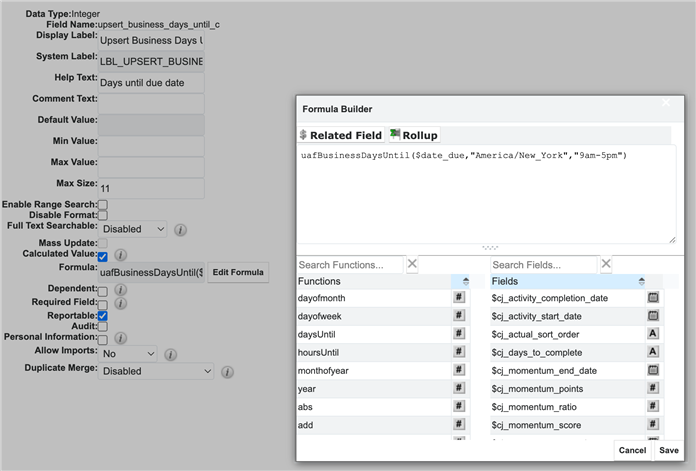Click number type icon beside daysUntil function
Image resolution: width=696 pixels, height=471 pixels.
[459, 334]
